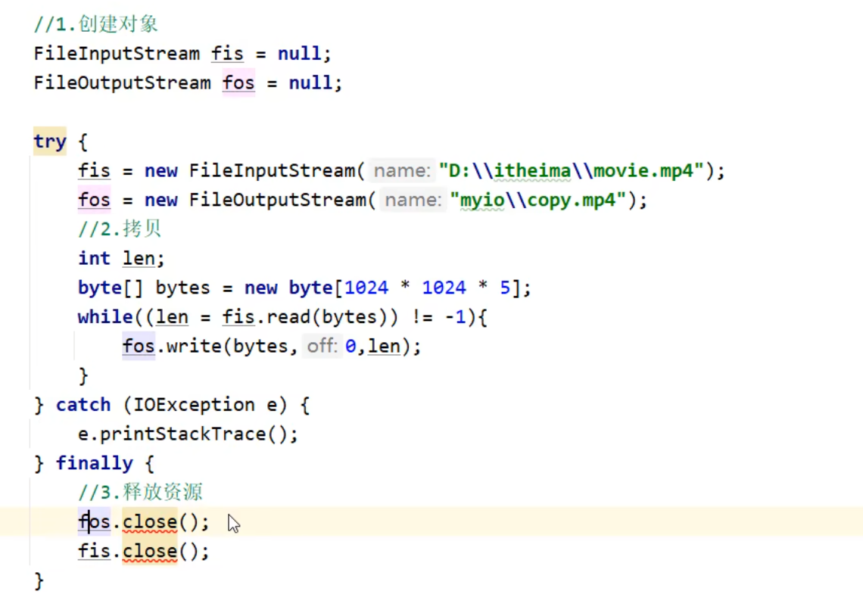Image resolution: width=863 pixels, height=616 pixels.
Task: Click the off: parameter hint in fos.write
Action: (322, 347)
